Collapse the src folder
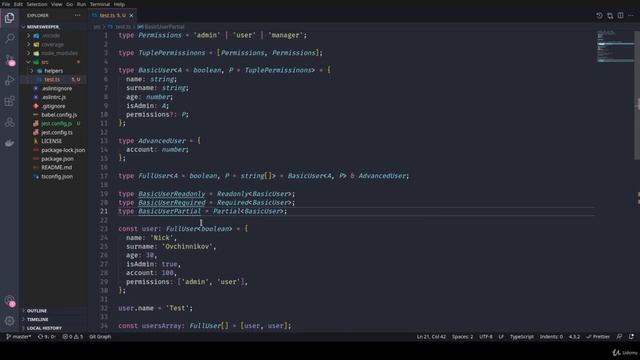Viewport: 640px width, 360px height. (x=44, y=62)
